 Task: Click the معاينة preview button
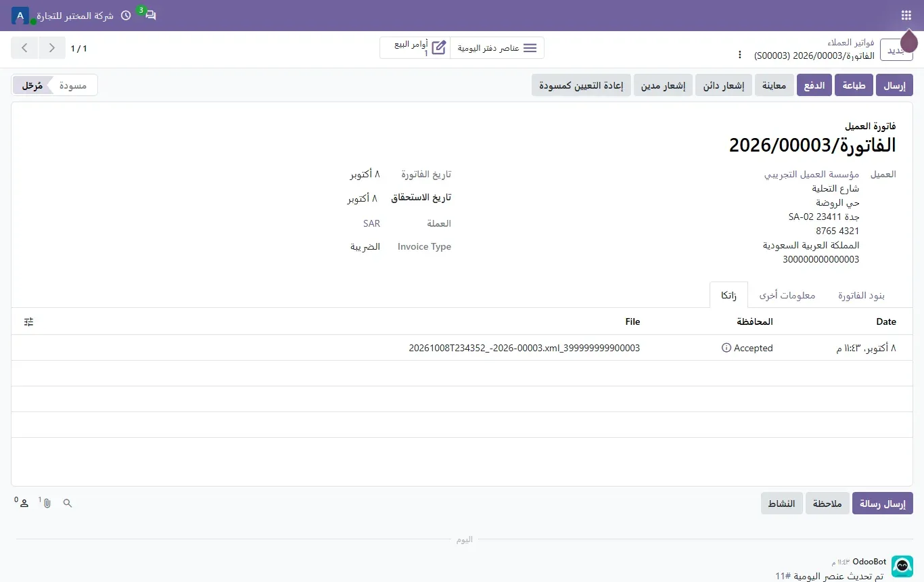[774, 85]
